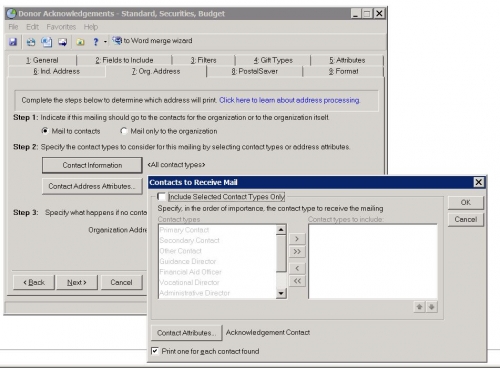This screenshot has width=500, height=369.
Task: Select Financial Aid Officer in contact types list
Action: coord(190,272)
